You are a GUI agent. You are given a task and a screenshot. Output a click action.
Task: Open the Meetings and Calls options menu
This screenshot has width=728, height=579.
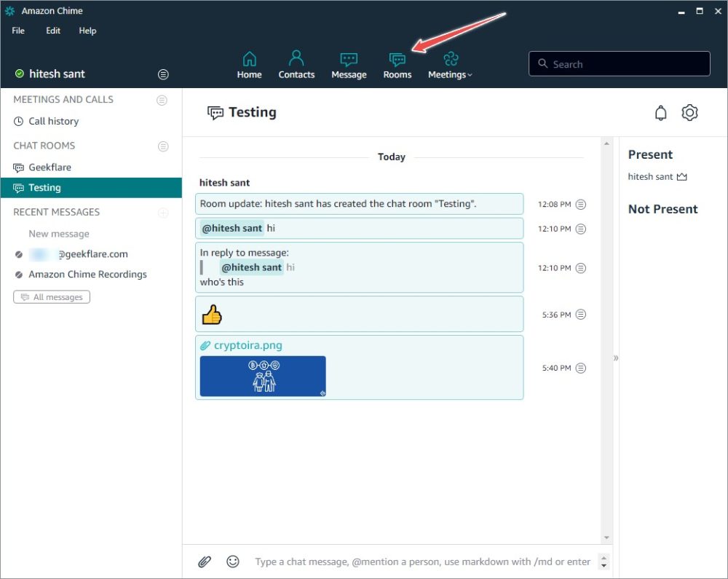[x=162, y=100]
